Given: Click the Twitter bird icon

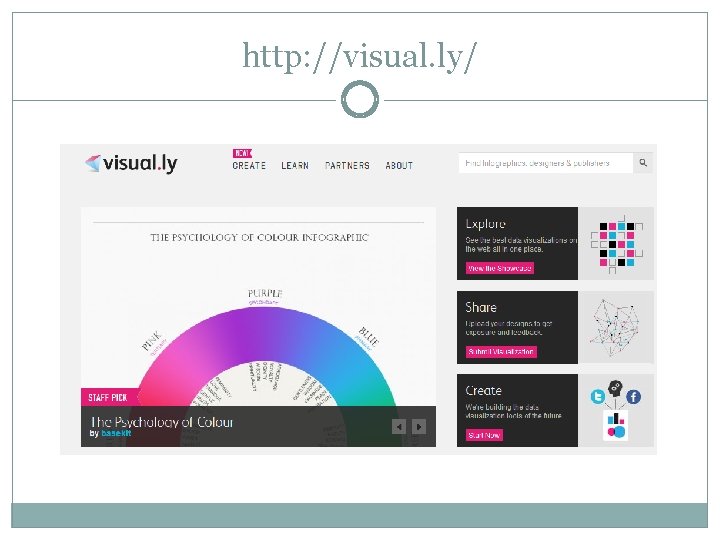Looking at the screenshot, I should pos(598,396).
